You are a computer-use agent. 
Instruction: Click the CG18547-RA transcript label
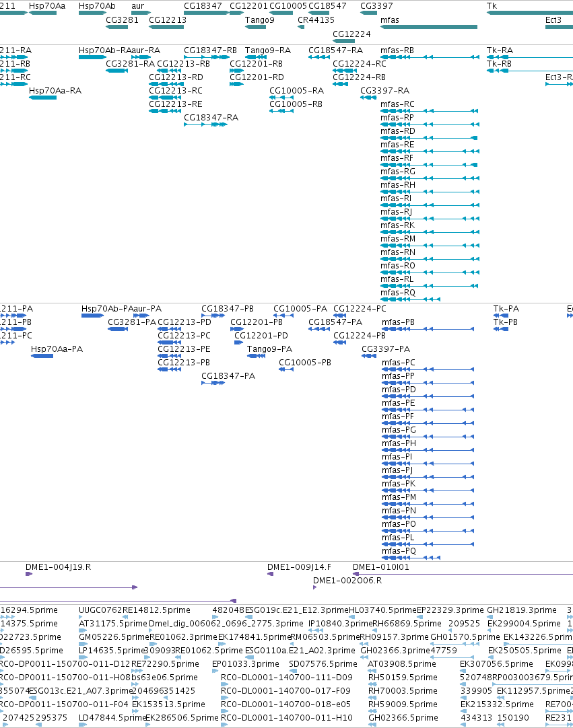(x=335, y=50)
